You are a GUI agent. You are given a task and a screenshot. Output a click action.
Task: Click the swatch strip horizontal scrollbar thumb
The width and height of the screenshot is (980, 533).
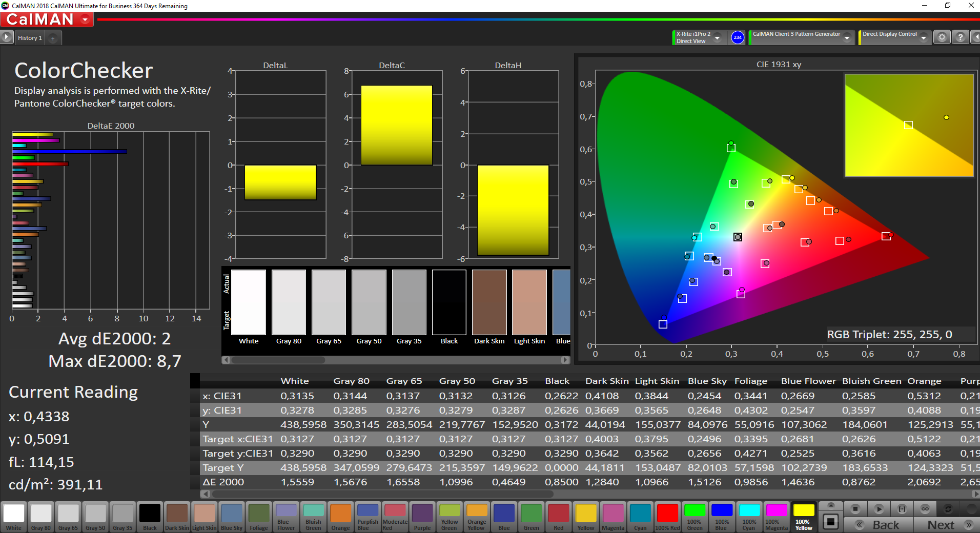278,360
